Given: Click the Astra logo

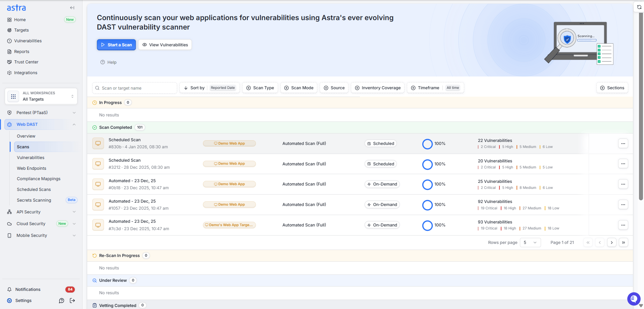Looking at the screenshot, I should click(x=16, y=8).
